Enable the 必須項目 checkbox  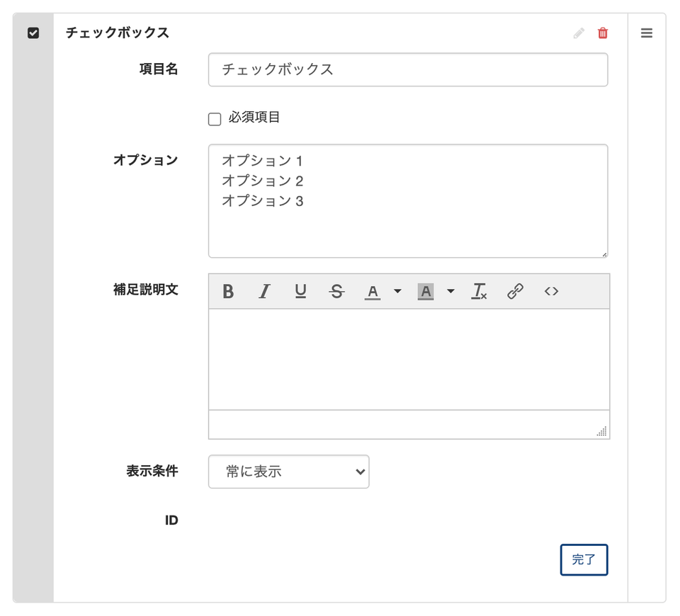(215, 119)
